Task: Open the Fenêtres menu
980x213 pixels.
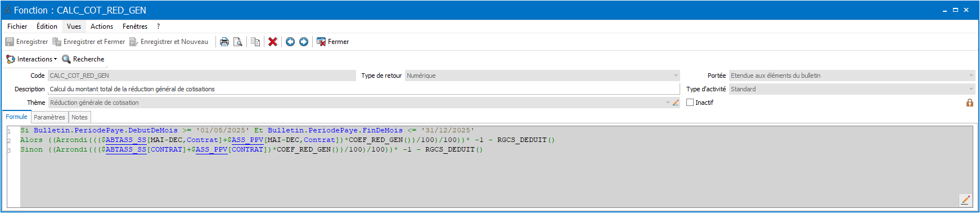Action: click(135, 26)
